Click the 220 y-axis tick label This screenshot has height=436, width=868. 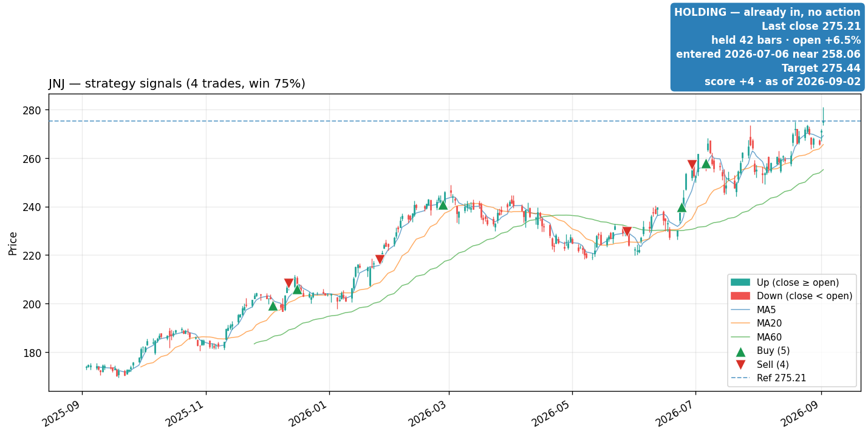click(x=33, y=255)
